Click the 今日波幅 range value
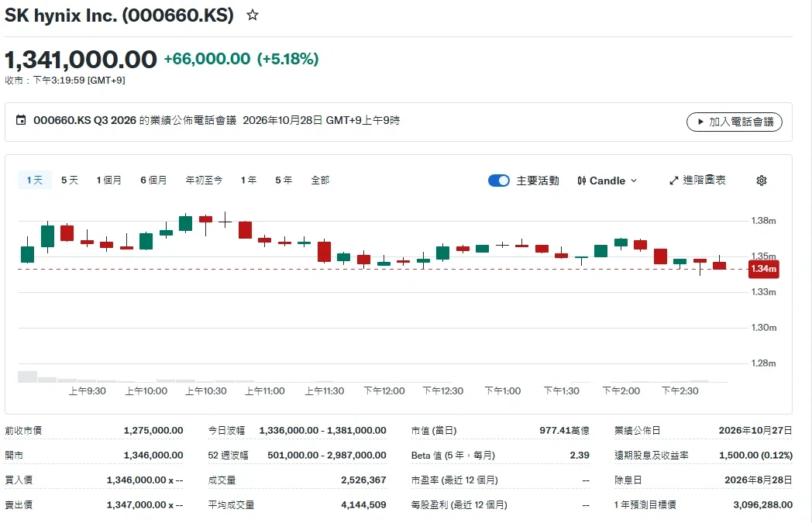Screen dimensions: 812x523 [x=322, y=430]
